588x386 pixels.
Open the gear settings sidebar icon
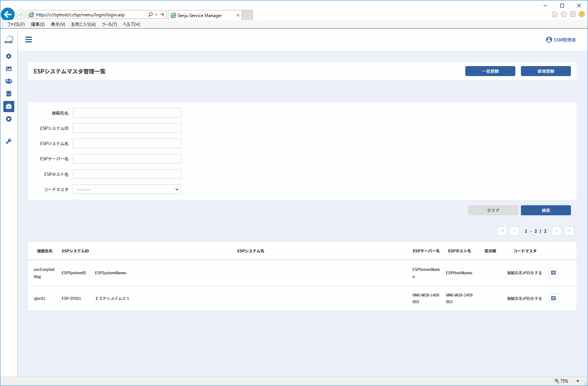point(9,56)
